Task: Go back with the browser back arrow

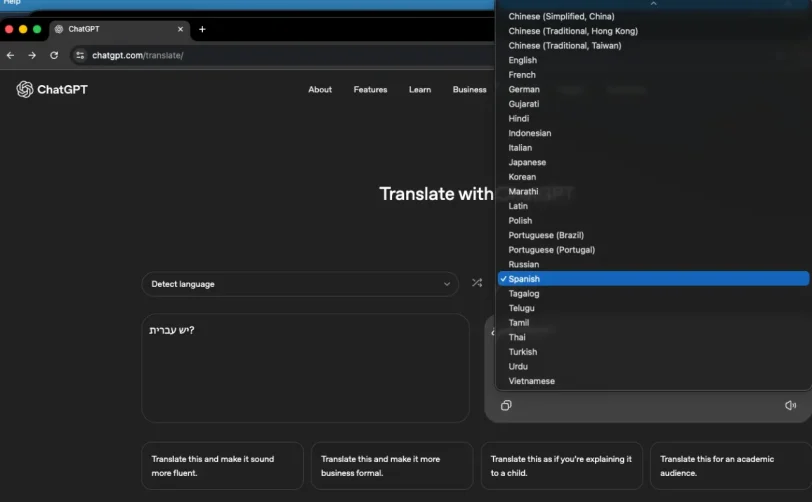Action: pyautogui.click(x=10, y=55)
